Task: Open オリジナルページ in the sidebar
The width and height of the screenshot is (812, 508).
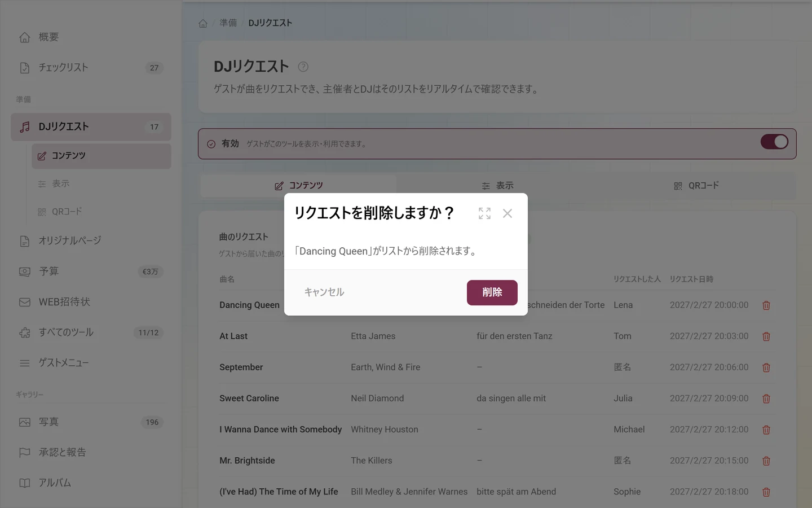Action: [91, 241]
